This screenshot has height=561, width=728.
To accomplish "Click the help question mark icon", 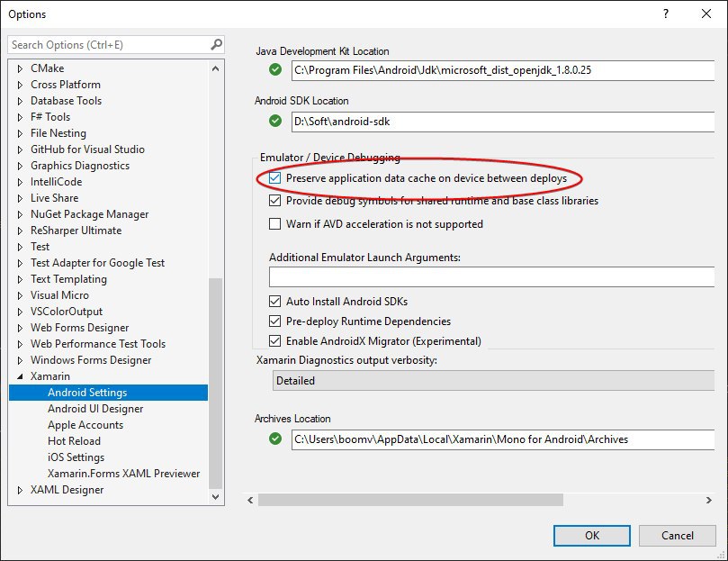I will (x=666, y=14).
